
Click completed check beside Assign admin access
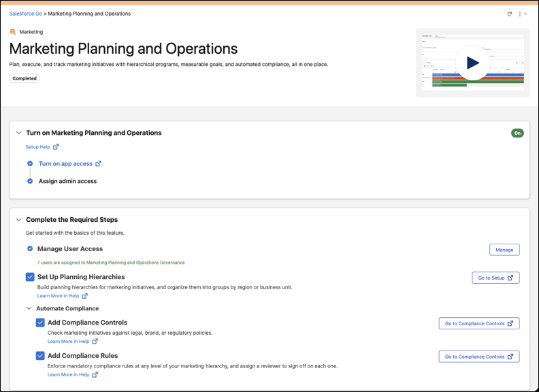[x=30, y=181]
